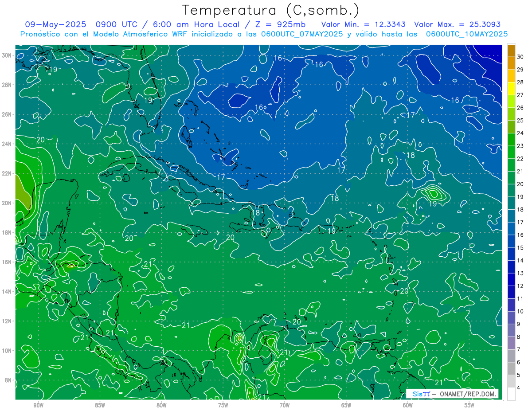532x411 pixels.
Task: Click the "22N" latitude axis label
Action: [8, 173]
